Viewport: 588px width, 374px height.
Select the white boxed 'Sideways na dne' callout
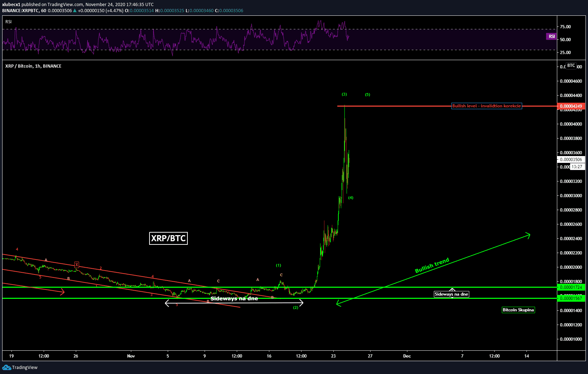pyautogui.click(x=451, y=294)
